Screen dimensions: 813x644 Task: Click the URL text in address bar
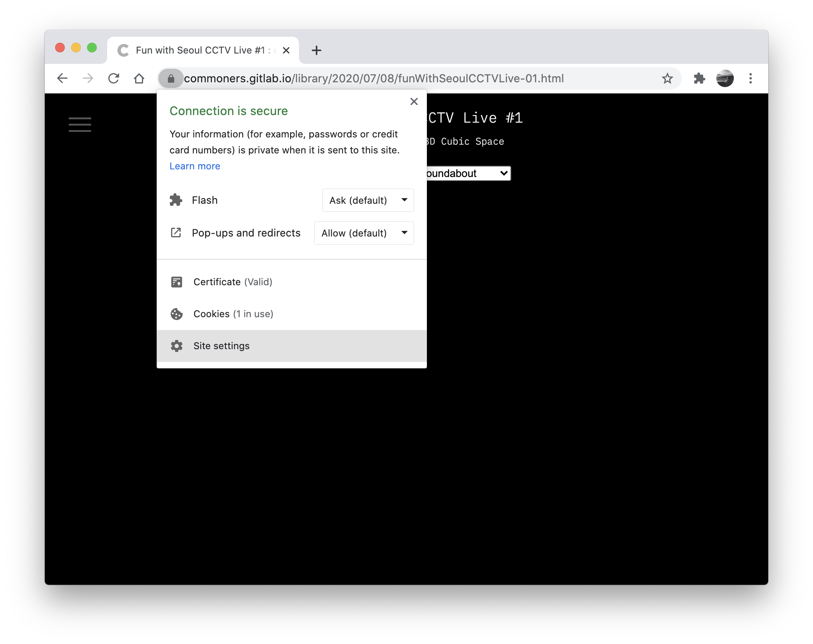[374, 78]
